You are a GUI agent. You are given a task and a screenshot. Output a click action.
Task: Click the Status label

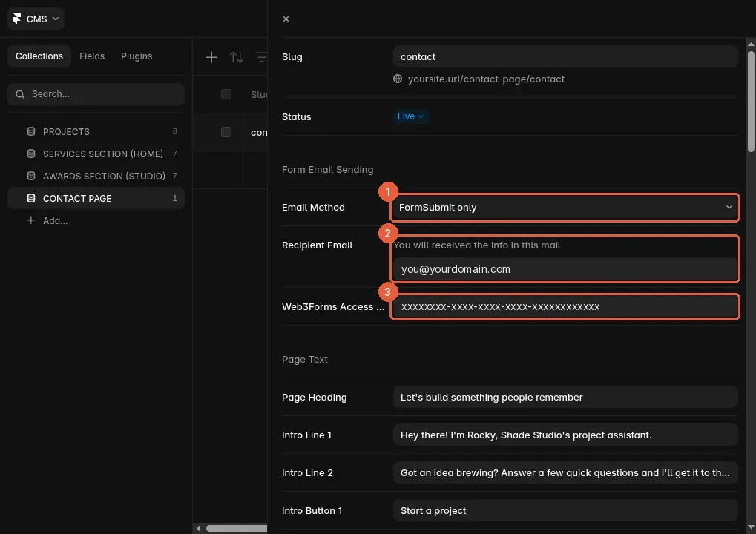(297, 116)
